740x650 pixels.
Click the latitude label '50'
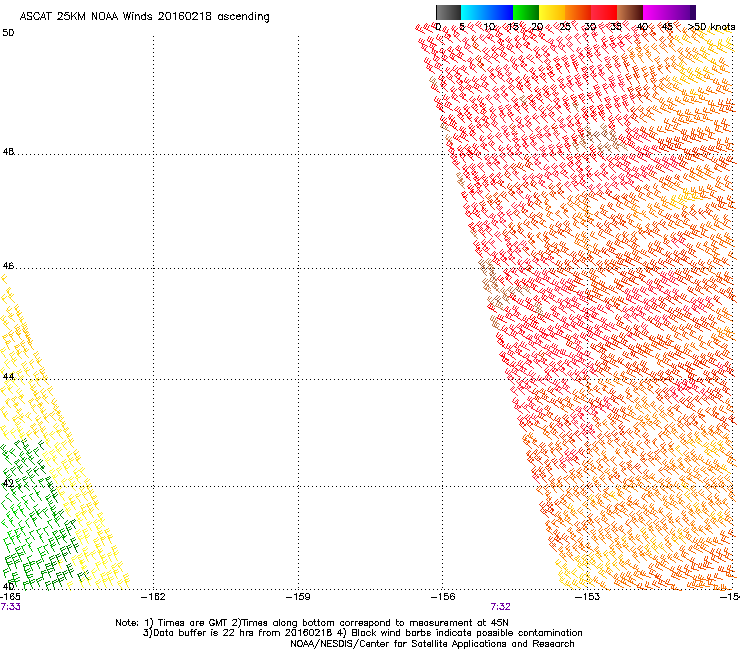point(8,33)
